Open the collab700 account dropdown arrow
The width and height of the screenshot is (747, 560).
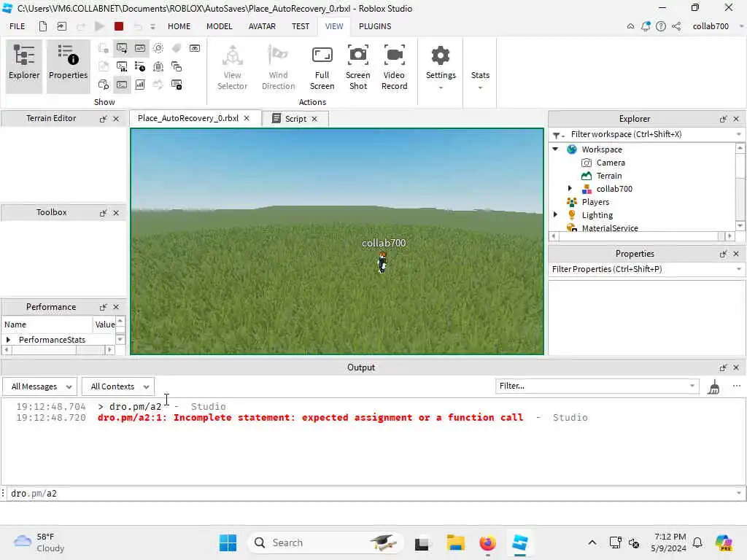click(x=741, y=26)
